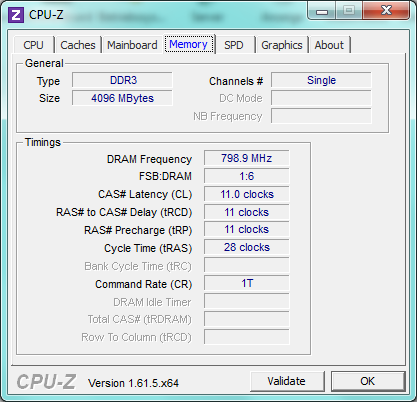Click the empty Bank Cycle Time field

point(247,265)
